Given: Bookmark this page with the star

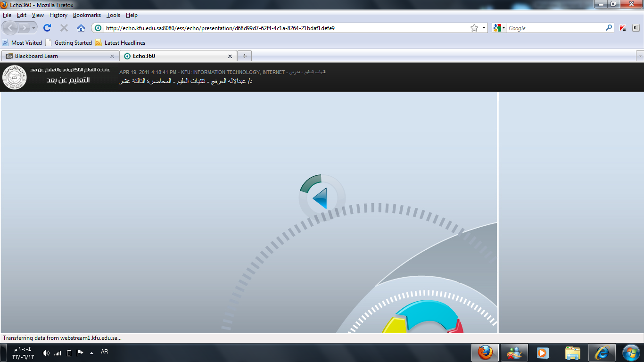Looking at the screenshot, I should (474, 28).
